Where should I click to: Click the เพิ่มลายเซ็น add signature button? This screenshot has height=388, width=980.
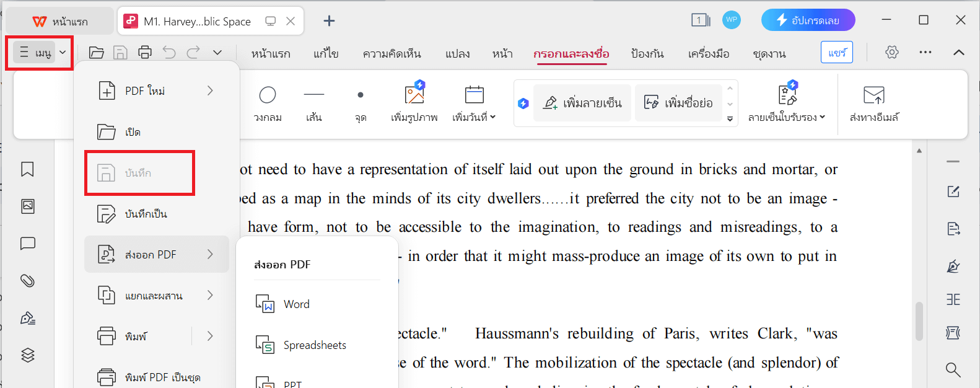point(582,102)
